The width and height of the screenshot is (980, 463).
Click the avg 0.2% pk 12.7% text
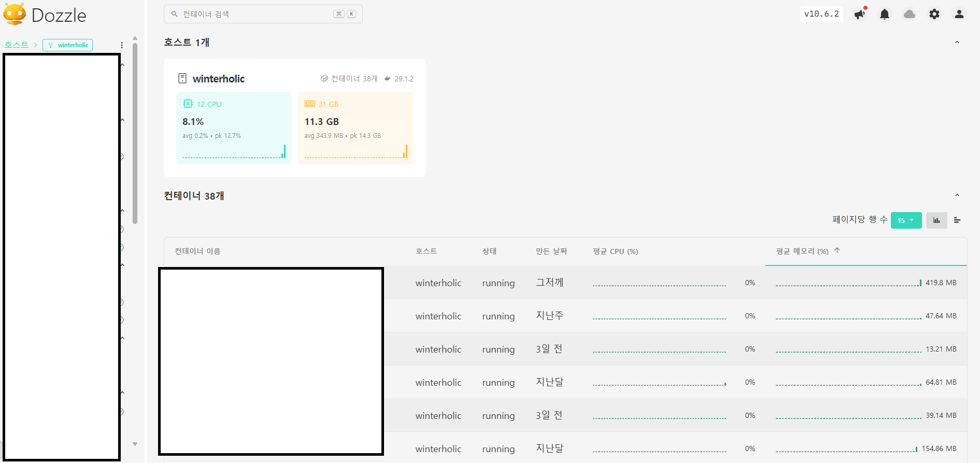[211, 136]
